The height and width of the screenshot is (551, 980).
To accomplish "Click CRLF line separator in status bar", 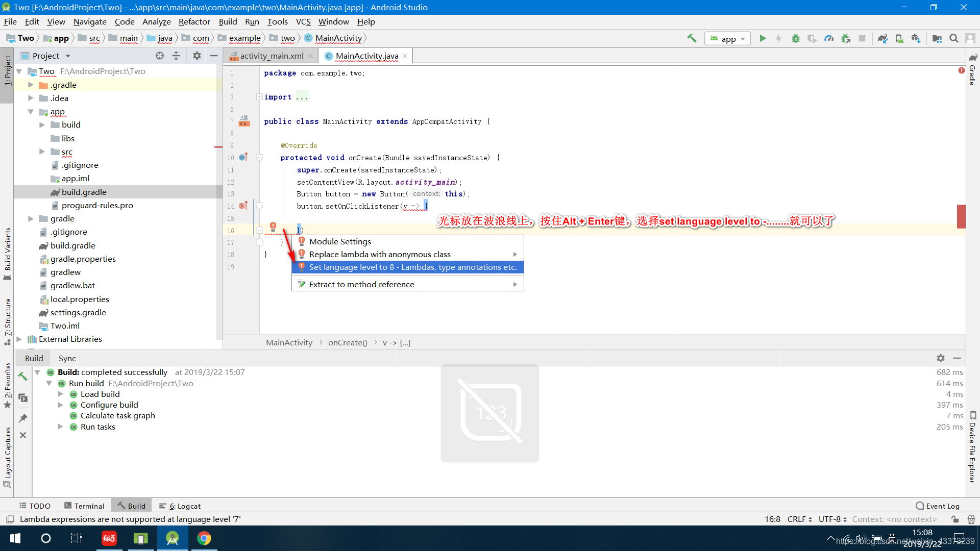I will 799,519.
